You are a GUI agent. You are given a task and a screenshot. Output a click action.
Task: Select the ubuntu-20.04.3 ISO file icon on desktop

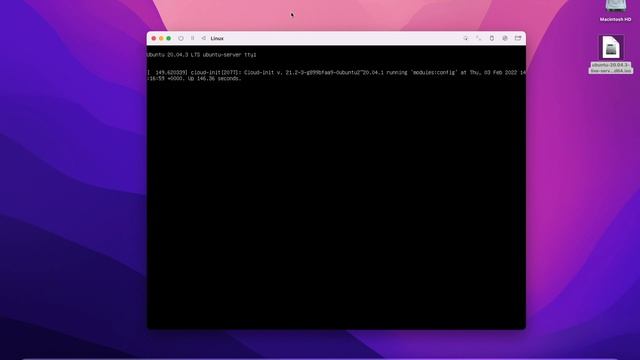pos(611,47)
